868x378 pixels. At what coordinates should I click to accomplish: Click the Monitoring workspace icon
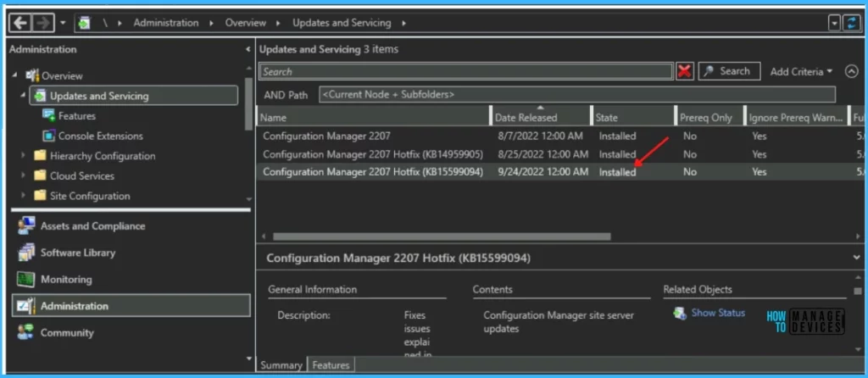click(25, 279)
